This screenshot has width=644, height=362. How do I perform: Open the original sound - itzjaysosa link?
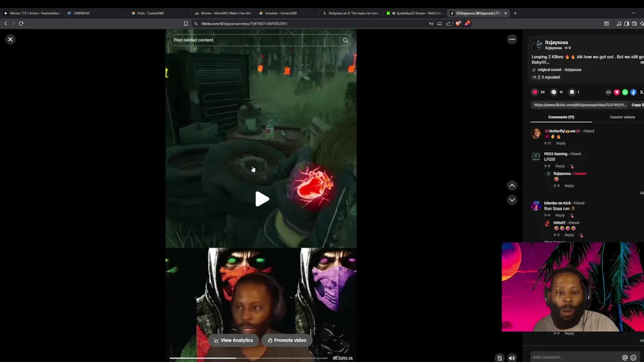(559, 70)
